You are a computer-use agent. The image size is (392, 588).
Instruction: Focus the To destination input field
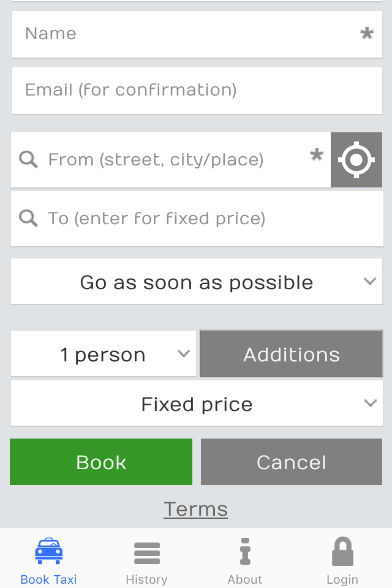coord(197,219)
